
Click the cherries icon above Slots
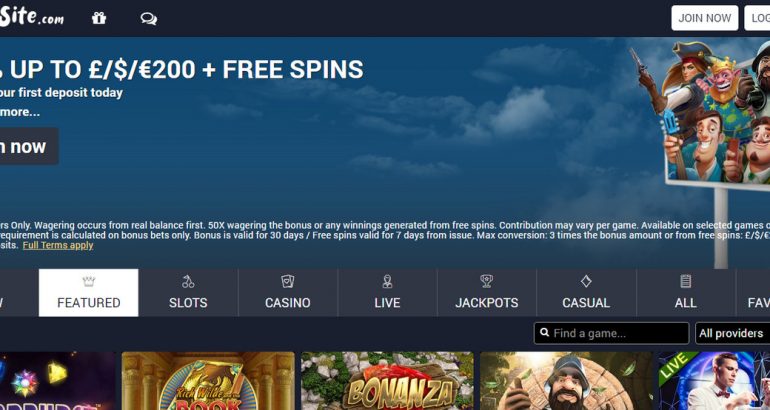click(188, 281)
